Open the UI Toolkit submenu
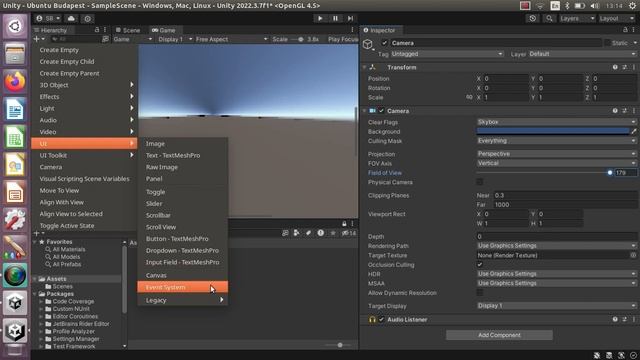 click(84, 156)
